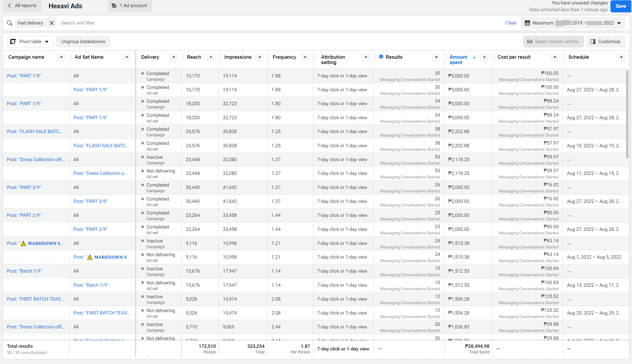Open Amount spent column dropdown arrow
This screenshot has height=364, width=632.
pyautogui.click(x=484, y=57)
